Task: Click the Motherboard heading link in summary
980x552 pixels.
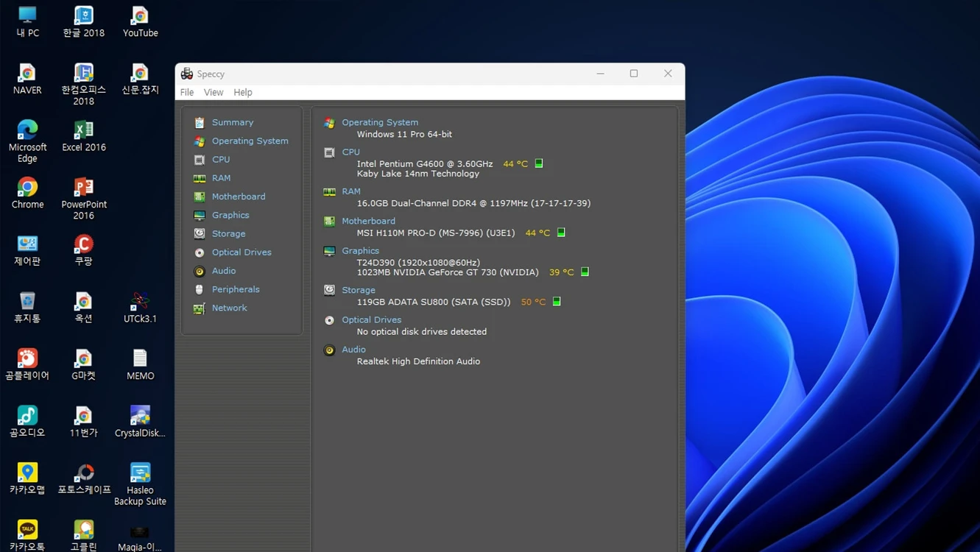Action: point(368,221)
